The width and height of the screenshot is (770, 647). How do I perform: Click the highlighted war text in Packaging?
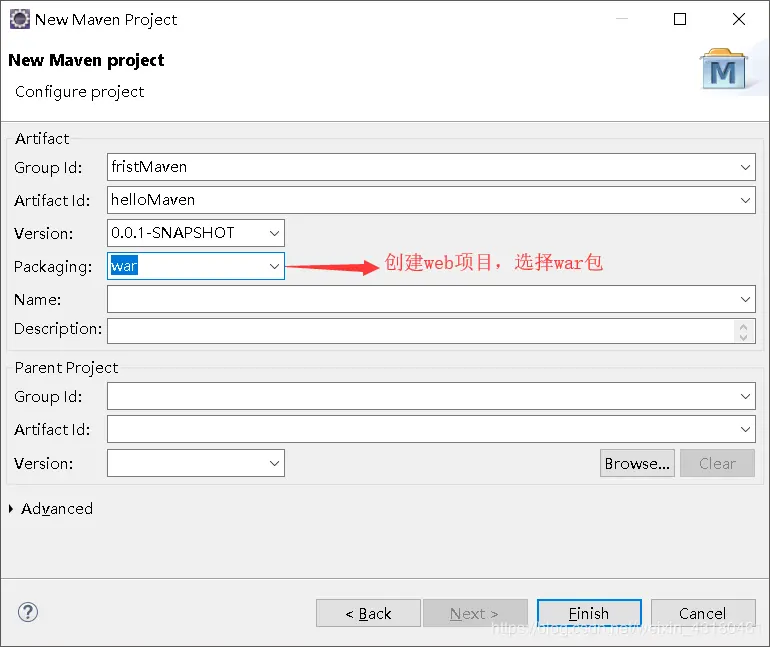pos(124,266)
